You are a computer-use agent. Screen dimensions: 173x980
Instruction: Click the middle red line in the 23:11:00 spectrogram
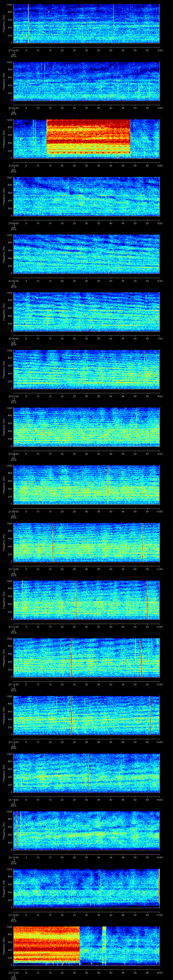(x=76, y=600)
